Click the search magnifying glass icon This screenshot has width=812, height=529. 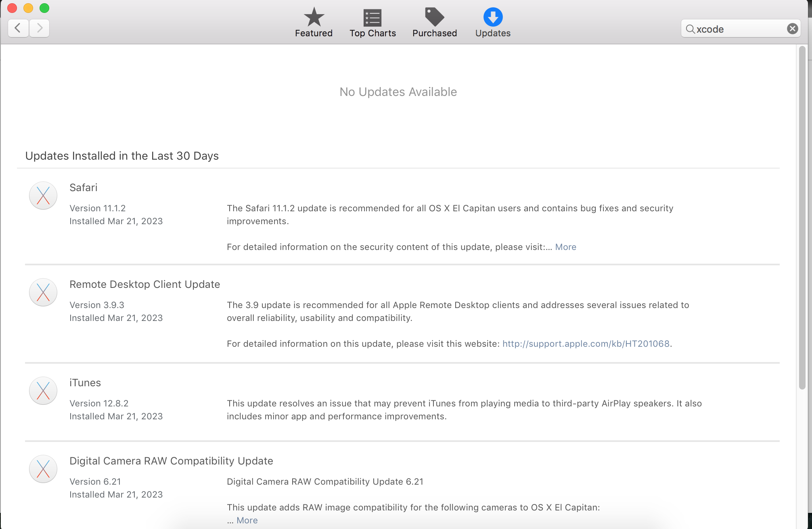(690, 29)
